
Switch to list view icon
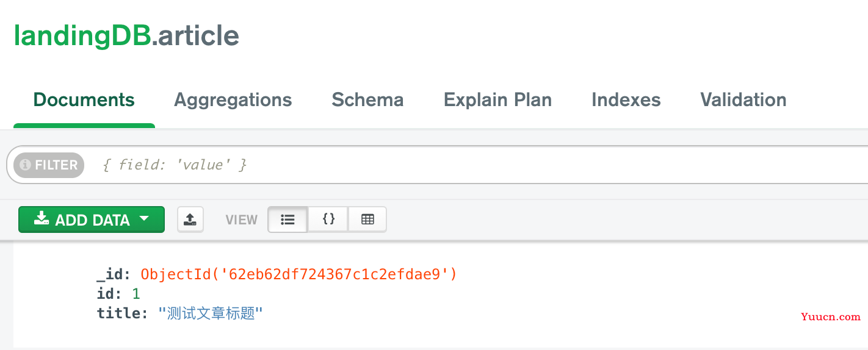pos(288,220)
